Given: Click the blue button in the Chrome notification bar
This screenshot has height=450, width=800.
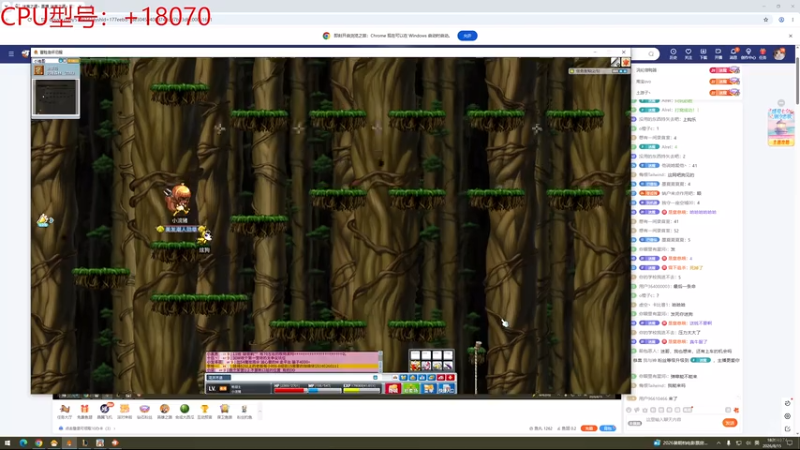Looking at the screenshot, I should pyautogui.click(x=467, y=36).
